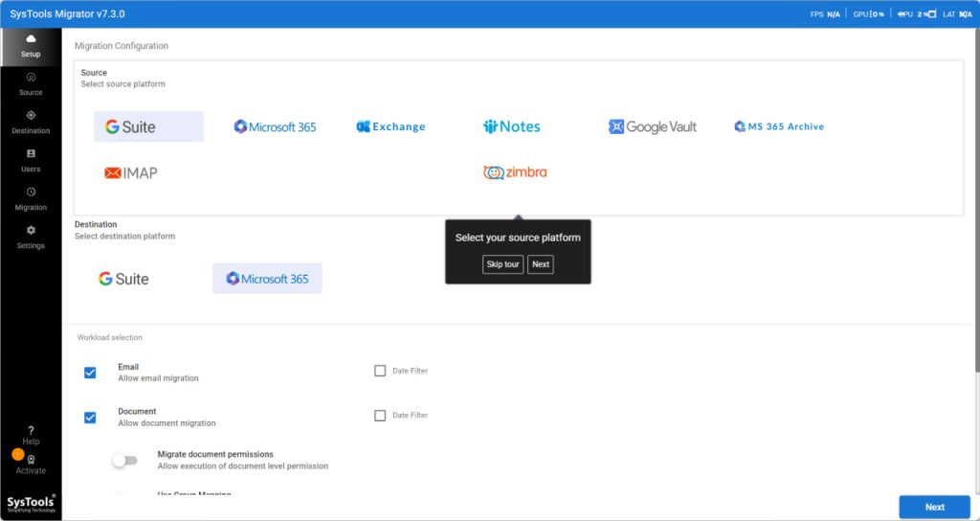Select G Suite as destination platform
Viewport: 980px width, 521px height.
pyautogui.click(x=123, y=279)
